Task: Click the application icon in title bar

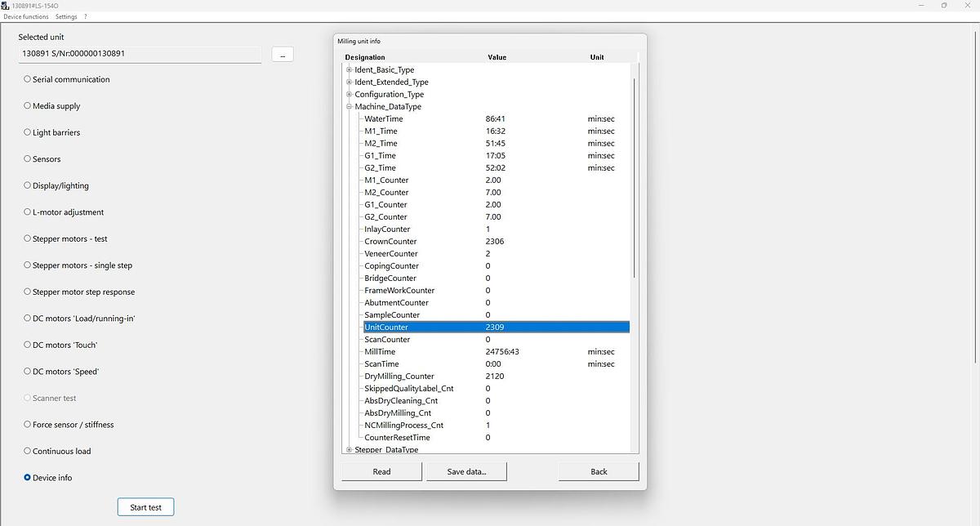Action: (6, 5)
